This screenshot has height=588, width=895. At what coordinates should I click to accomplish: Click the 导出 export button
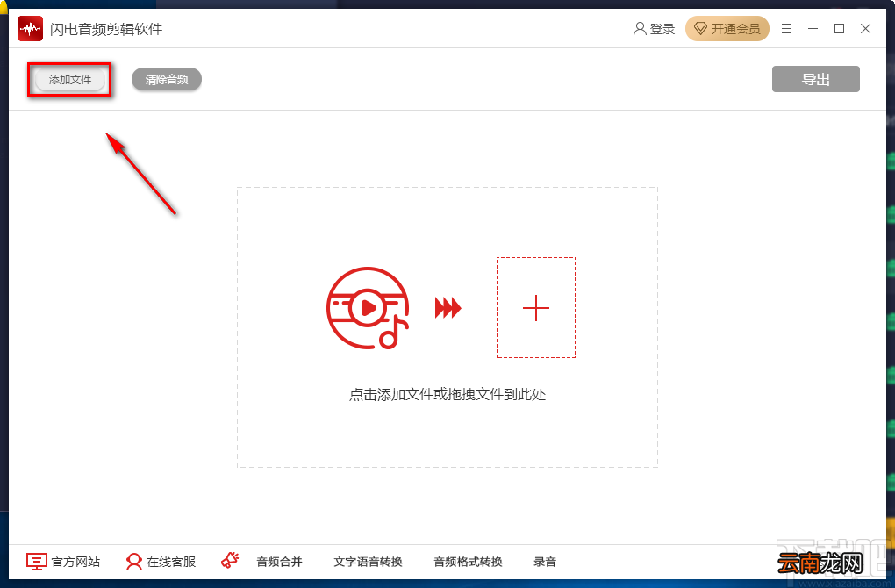816,79
